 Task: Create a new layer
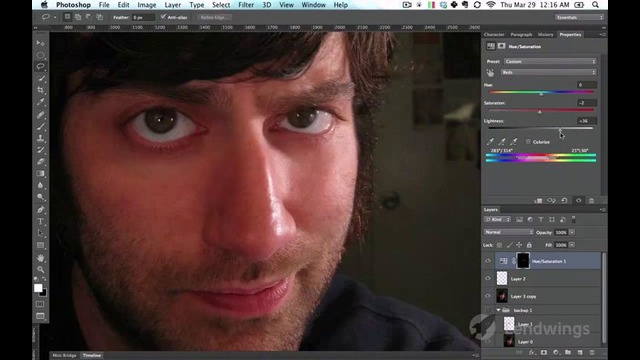(x=580, y=352)
